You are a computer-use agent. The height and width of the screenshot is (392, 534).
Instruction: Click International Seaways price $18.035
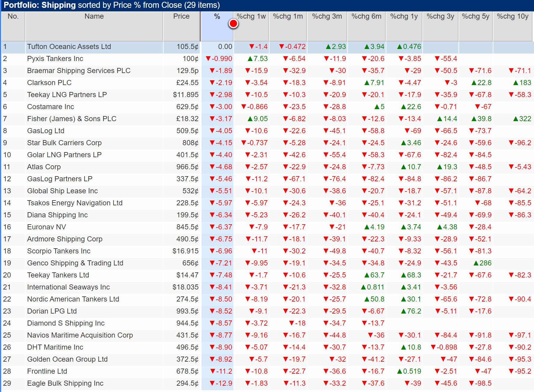(186, 287)
